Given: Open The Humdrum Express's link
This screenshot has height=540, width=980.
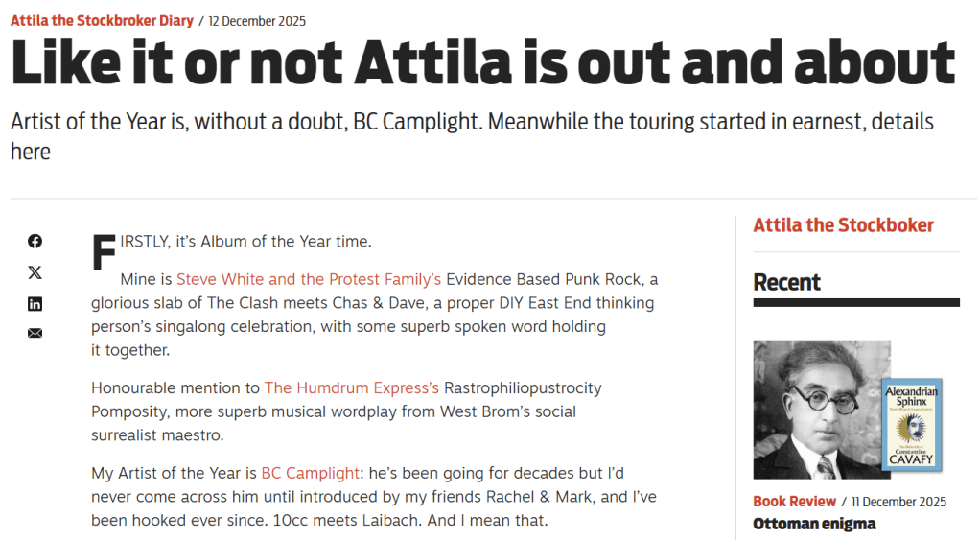Looking at the screenshot, I should coord(352,388).
